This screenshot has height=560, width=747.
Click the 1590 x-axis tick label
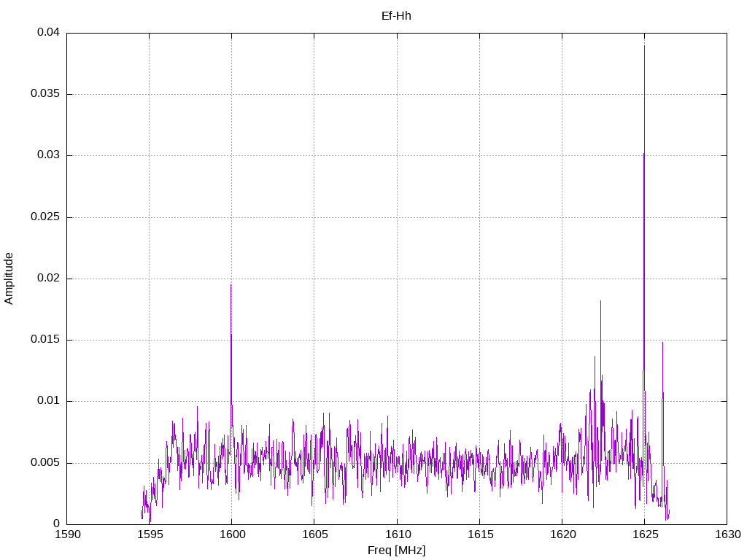pos(68,534)
